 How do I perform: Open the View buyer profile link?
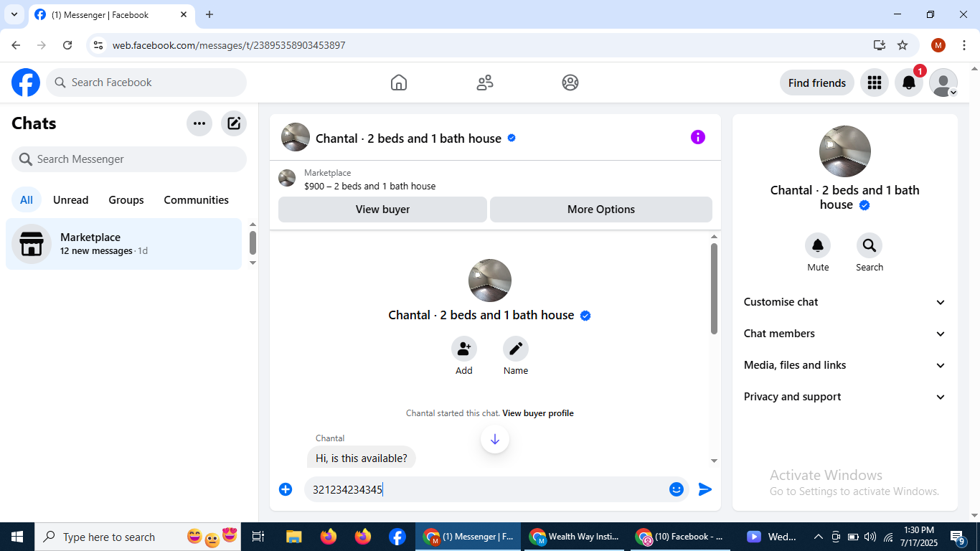click(x=538, y=413)
